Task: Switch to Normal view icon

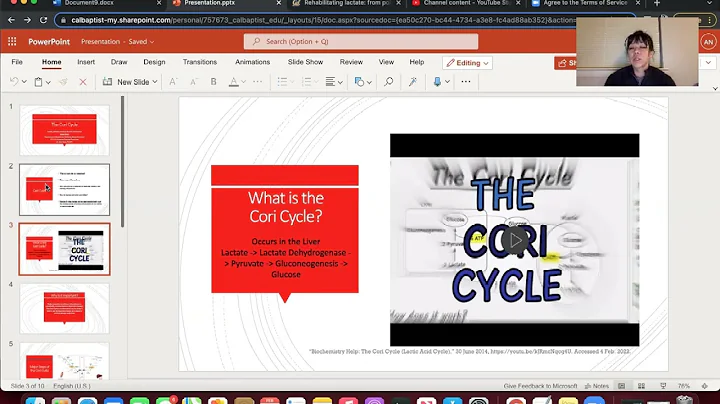Action: click(x=621, y=386)
